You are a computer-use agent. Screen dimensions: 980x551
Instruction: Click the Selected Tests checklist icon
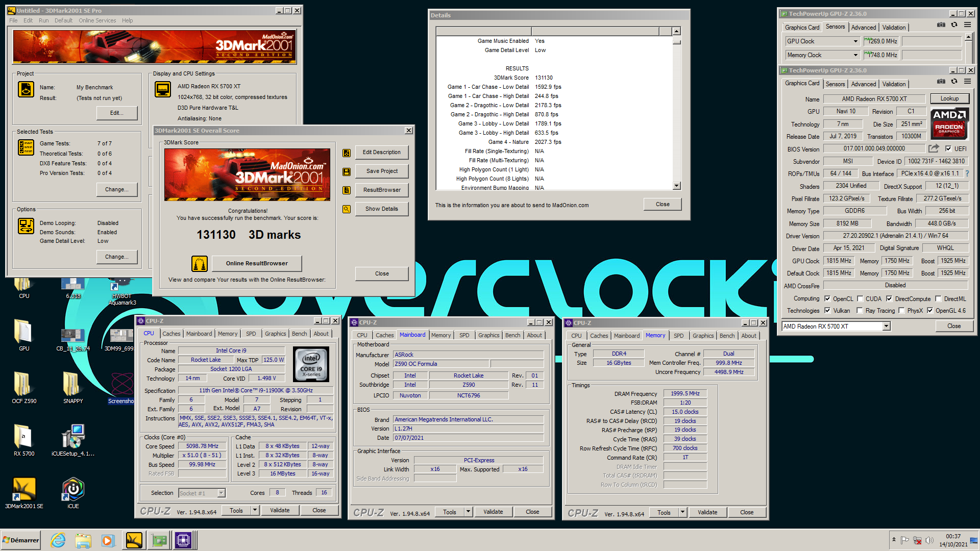coord(26,147)
